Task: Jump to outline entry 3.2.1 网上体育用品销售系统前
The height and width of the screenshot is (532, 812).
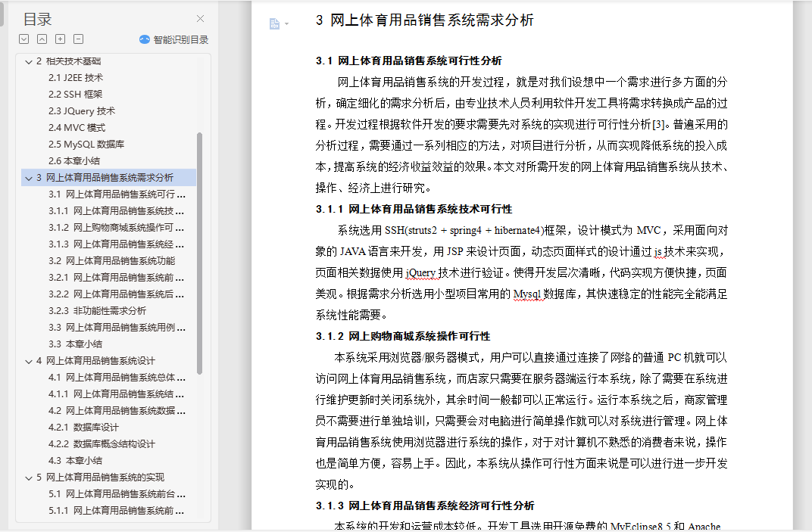Action: 117,278
